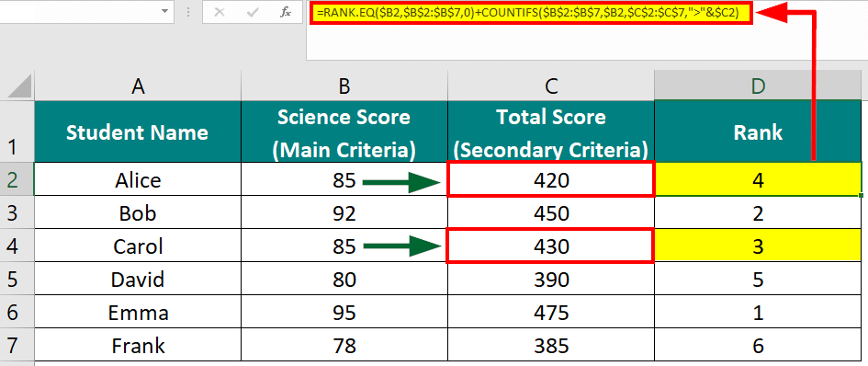Select David's rank cell showing 5
Screen dimensions: 868x366
click(x=758, y=279)
